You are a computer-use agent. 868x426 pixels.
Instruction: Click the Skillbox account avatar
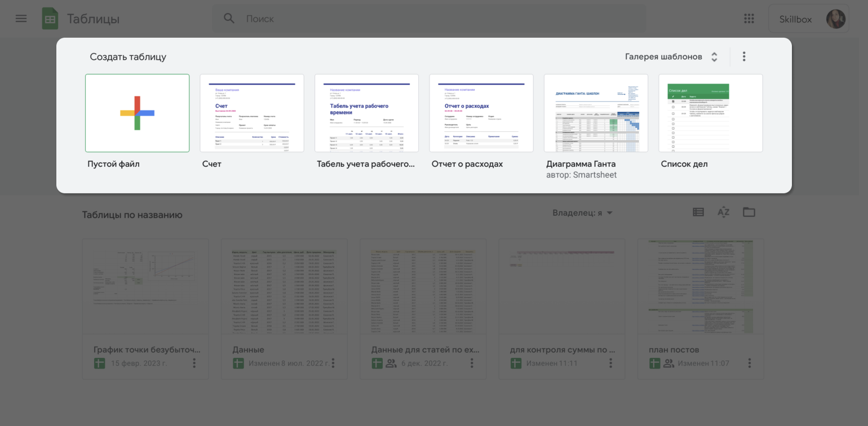835,19
